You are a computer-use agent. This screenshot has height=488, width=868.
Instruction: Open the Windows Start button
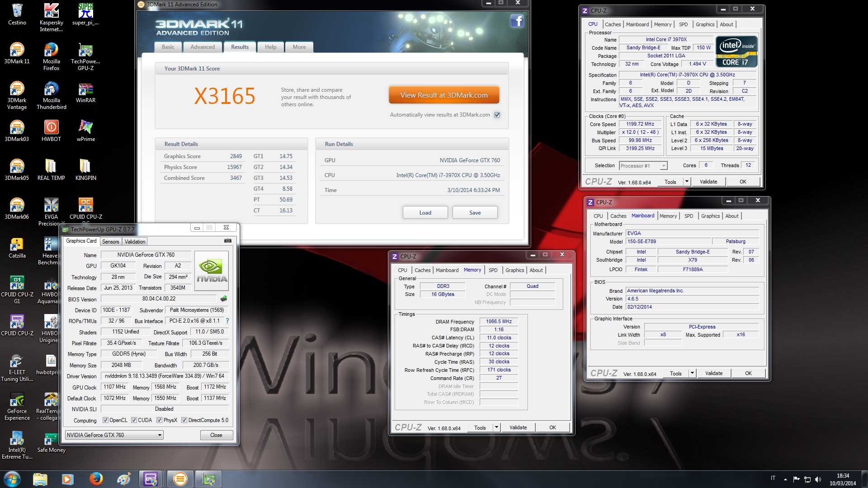(x=12, y=479)
